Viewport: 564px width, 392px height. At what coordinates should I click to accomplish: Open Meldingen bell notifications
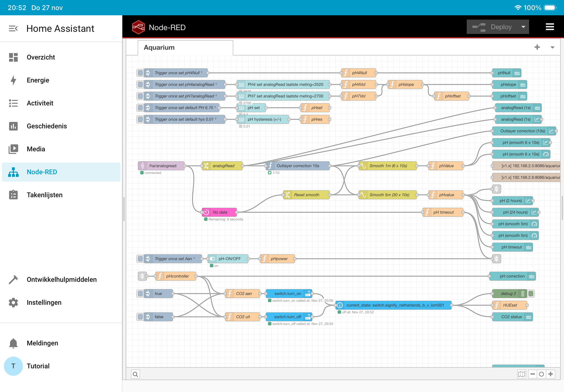13,343
